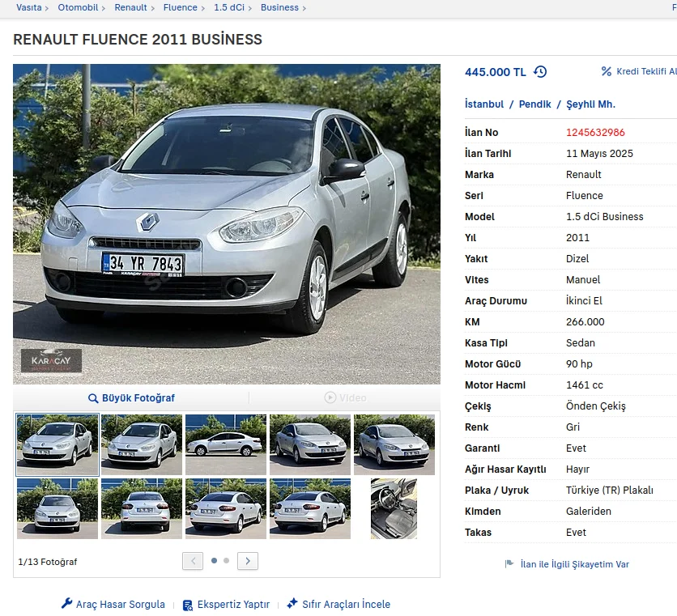The width and height of the screenshot is (677, 616).
Task: Click the Türkiye (TR) Plakalı value
Action: tap(610, 491)
